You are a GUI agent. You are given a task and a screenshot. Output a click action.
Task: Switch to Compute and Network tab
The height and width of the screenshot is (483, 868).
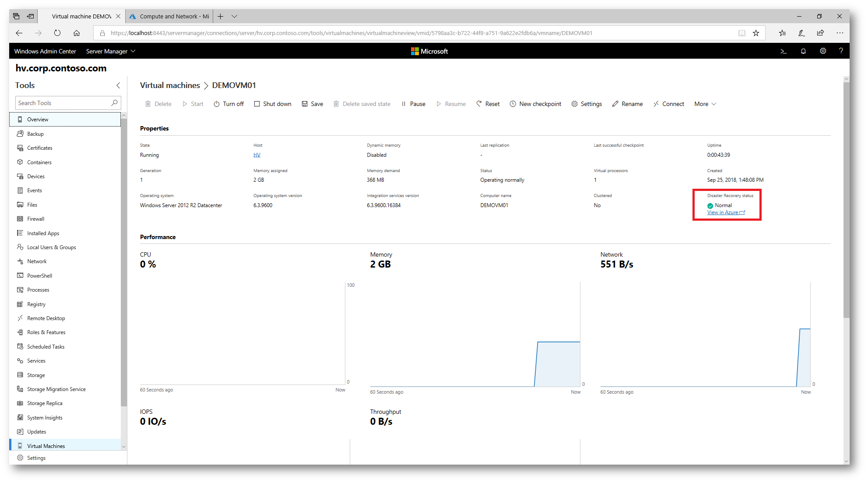(169, 16)
